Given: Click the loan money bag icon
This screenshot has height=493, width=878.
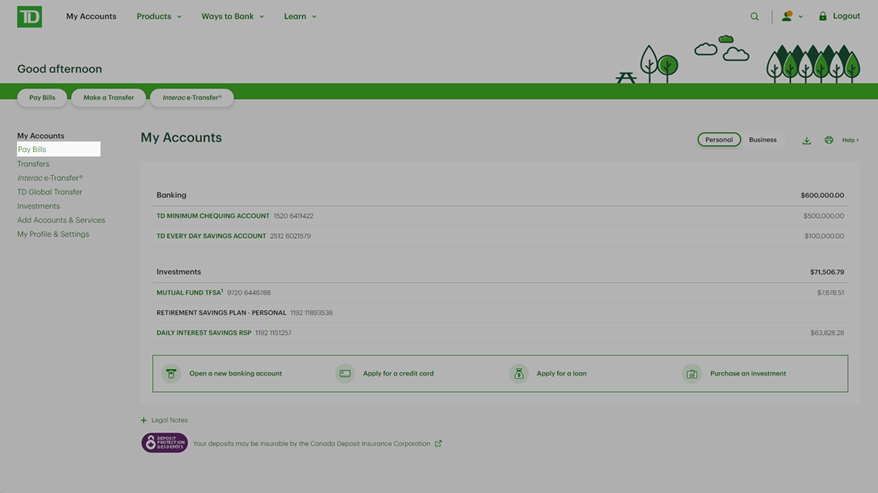Looking at the screenshot, I should (519, 373).
